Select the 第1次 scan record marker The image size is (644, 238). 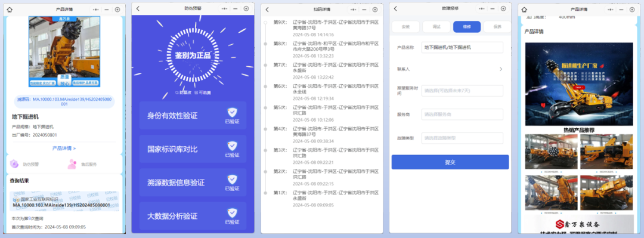266,193
